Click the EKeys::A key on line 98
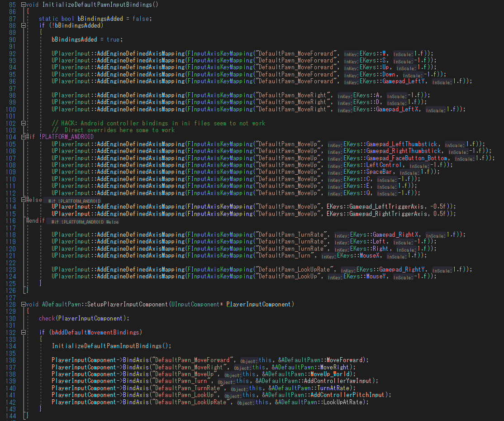504x421 pixels. [366, 95]
